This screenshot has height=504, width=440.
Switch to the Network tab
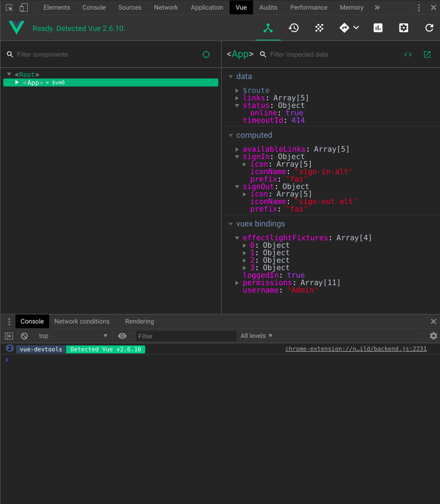[166, 7]
